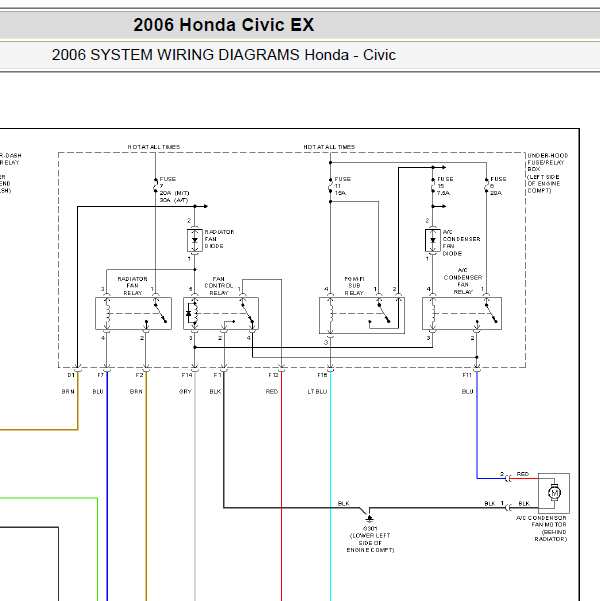Select the radiator fan relay box
Image resolution: width=600 pixels, height=601 pixels.
[x=133, y=313]
